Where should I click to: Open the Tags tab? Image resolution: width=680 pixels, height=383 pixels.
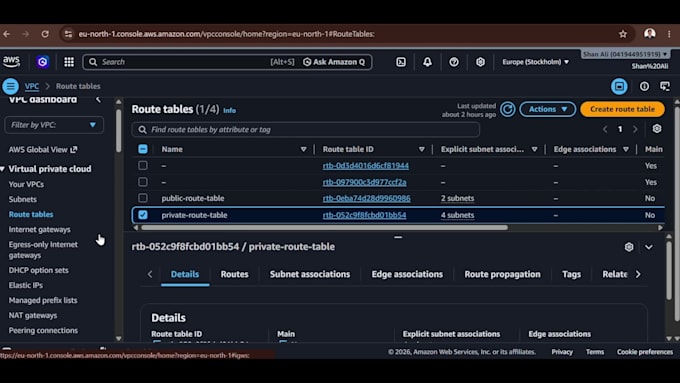pyautogui.click(x=571, y=274)
